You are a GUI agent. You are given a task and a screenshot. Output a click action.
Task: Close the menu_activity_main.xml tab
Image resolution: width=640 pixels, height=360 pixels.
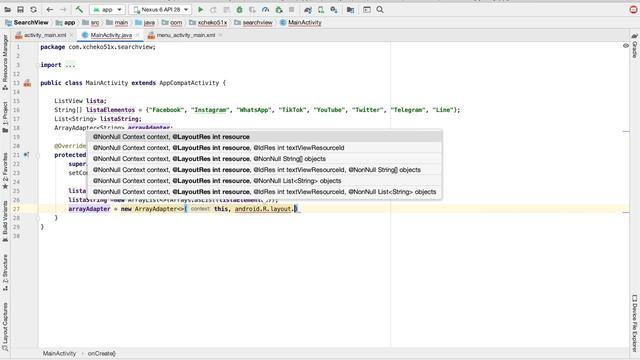point(221,35)
